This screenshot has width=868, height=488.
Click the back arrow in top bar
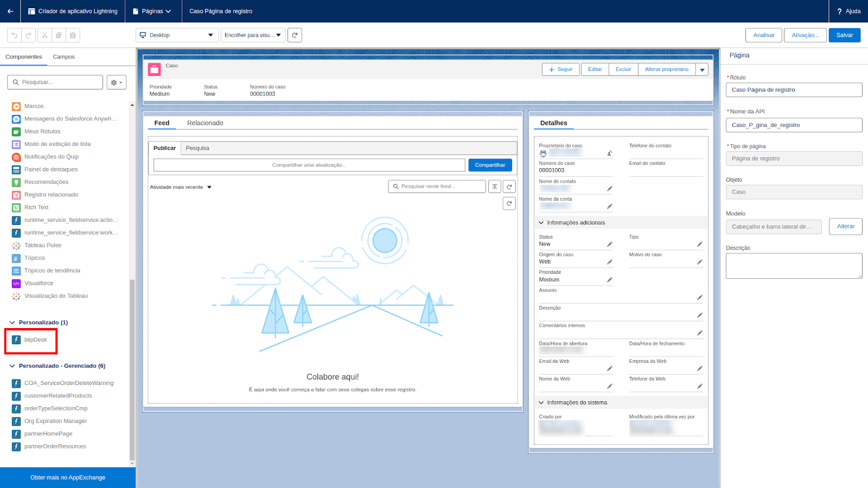coord(10,11)
